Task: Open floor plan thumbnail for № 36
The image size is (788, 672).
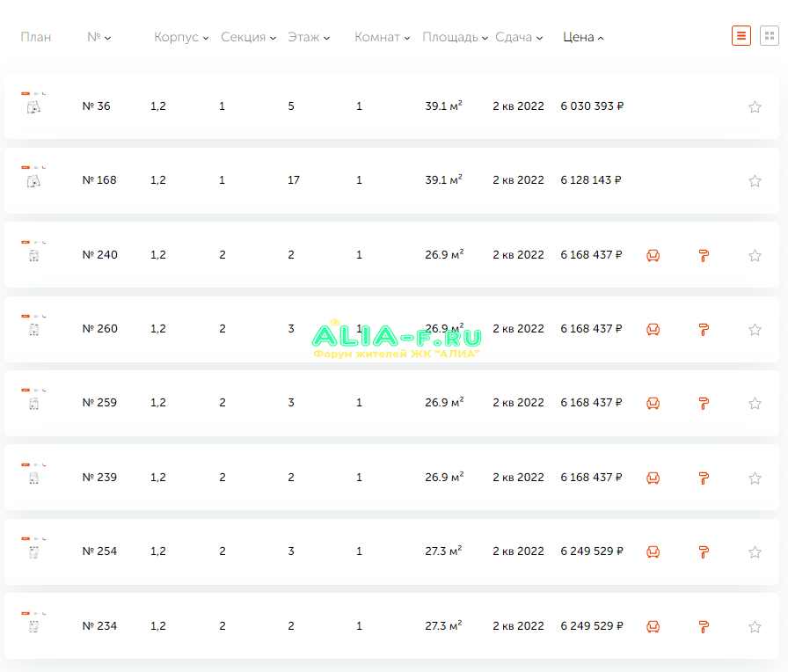Action: [x=33, y=103]
